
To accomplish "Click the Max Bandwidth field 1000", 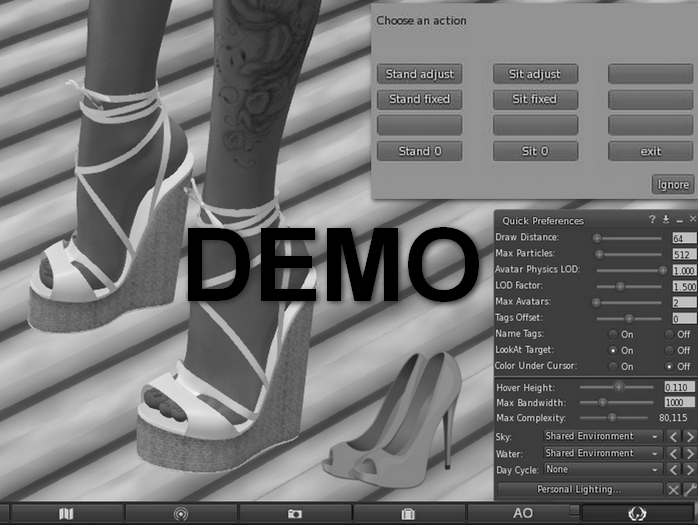I will point(679,403).
